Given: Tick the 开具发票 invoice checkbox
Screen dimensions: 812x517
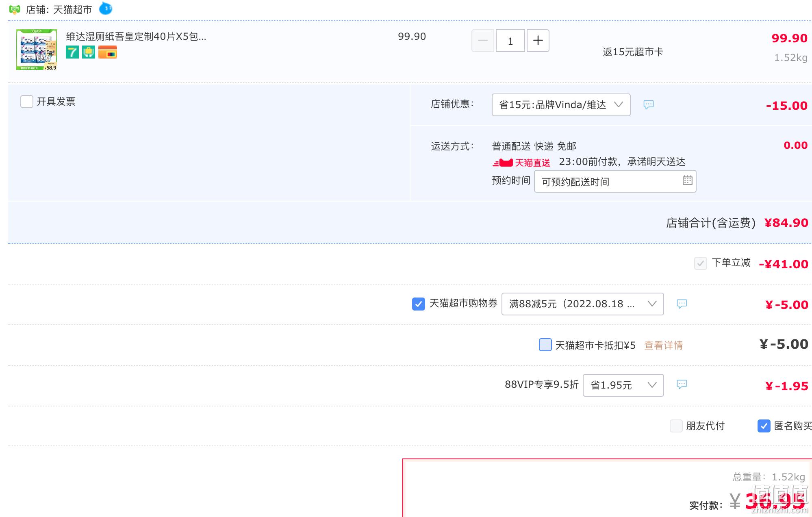Looking at the screenshot, I should click(x=27, y=102).
